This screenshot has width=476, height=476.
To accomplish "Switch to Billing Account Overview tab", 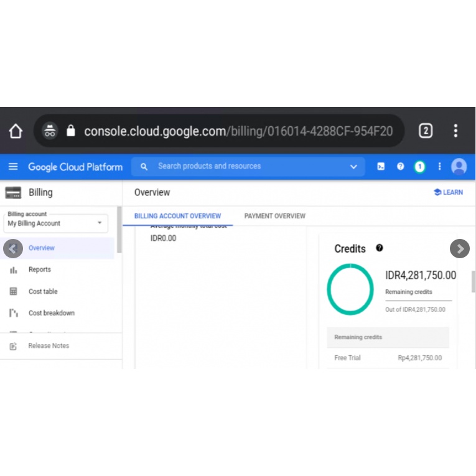I will click(177, 216).
